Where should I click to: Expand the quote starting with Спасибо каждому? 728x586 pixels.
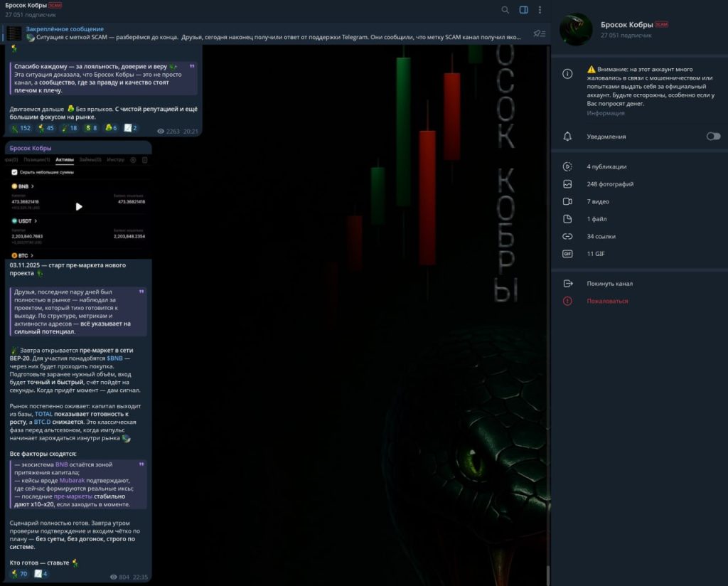pos(191,66)
